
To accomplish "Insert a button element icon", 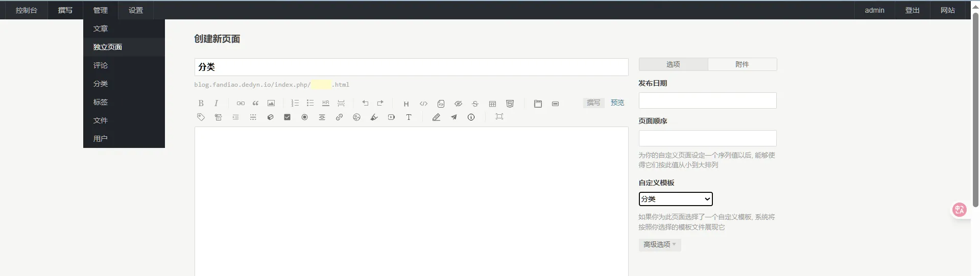I will click(556, 104).
